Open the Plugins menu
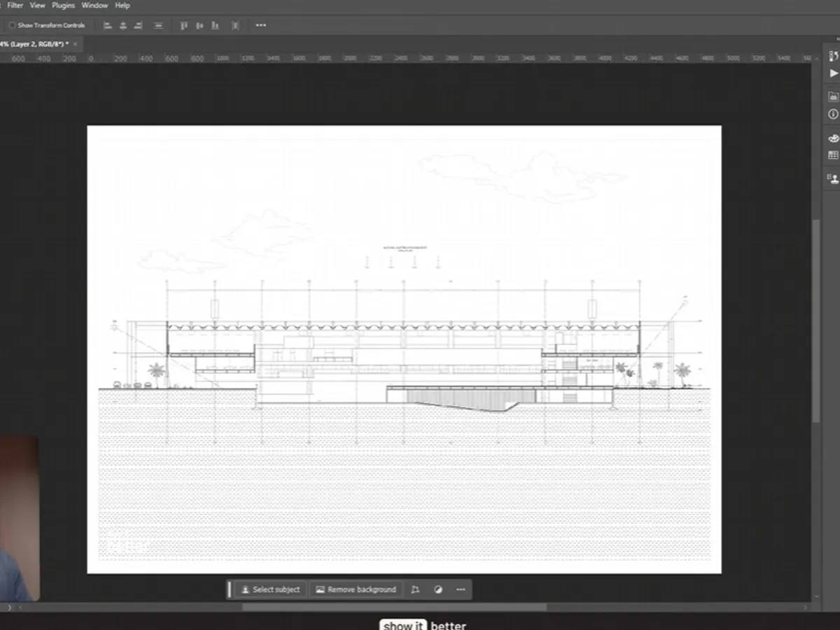The width and height of the screenshot is (840, 630). [x=63, y=6]
